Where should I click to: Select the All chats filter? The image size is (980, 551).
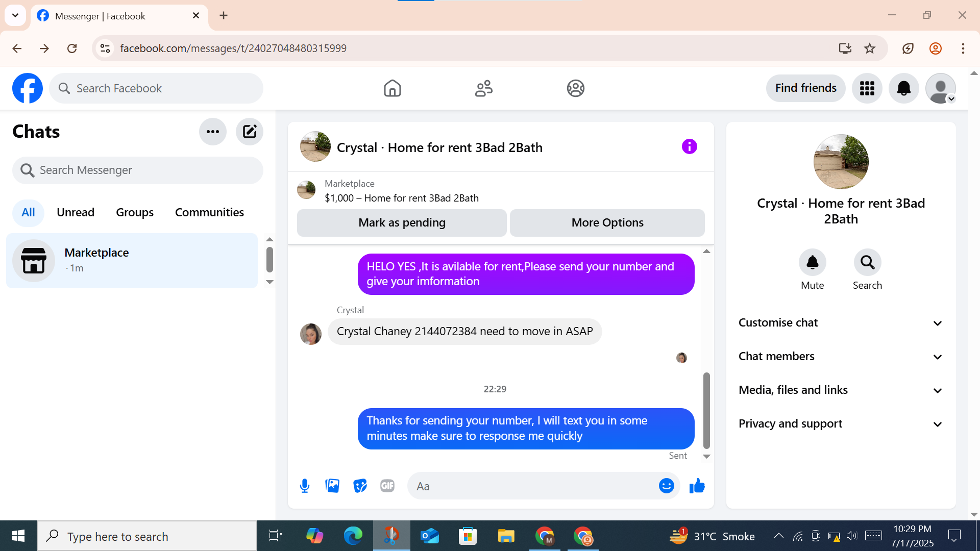[28, 213]
